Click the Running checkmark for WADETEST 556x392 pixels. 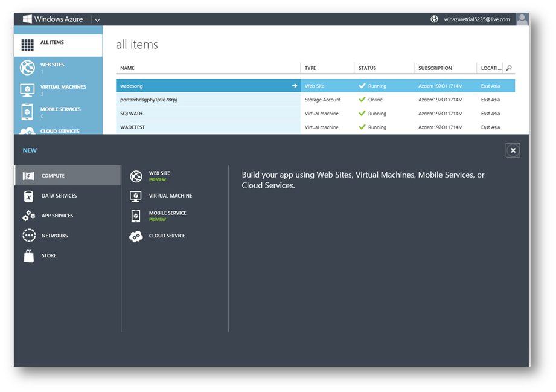(x=362, y=127)
